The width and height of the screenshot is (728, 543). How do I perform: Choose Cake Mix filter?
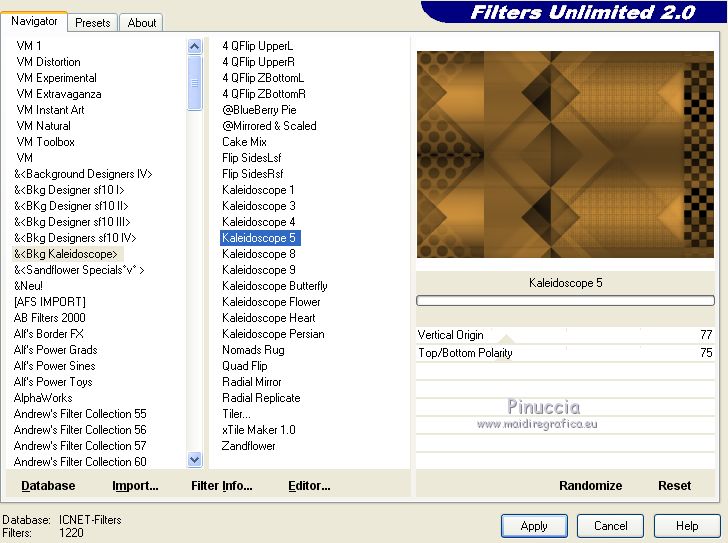tap(244, 142)
